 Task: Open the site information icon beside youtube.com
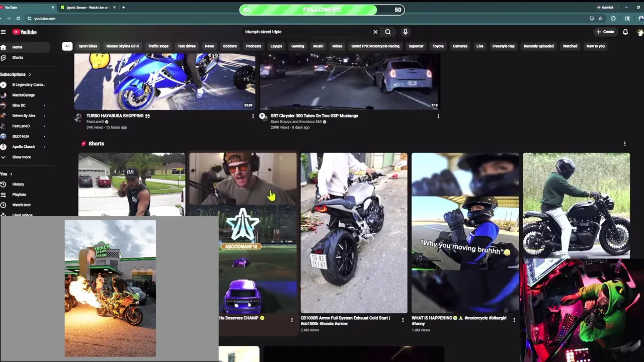[29, 18]
